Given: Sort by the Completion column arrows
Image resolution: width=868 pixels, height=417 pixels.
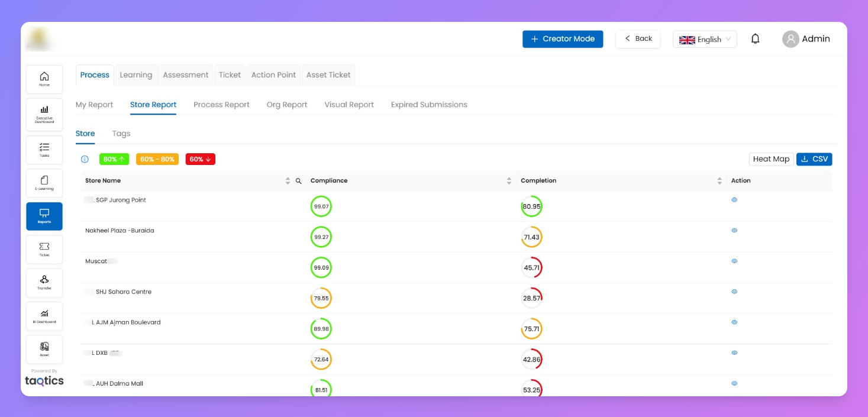Looking at the screenshot, I should 719,181.
